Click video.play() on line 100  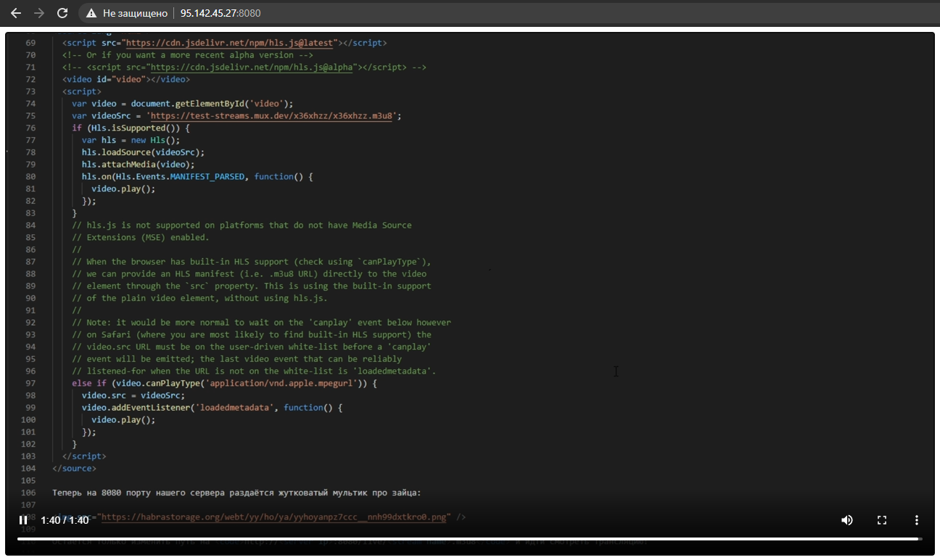click(123, 419)
